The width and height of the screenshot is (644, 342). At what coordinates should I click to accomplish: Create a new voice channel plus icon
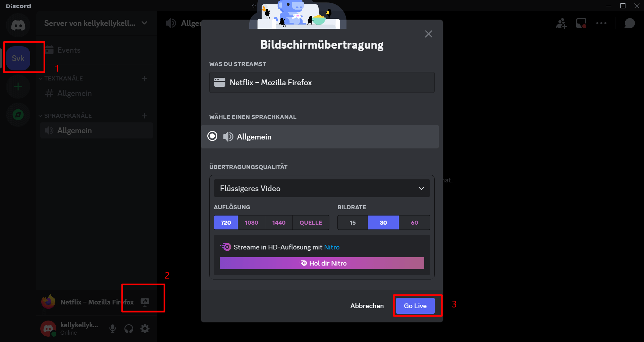click(144, 116)
